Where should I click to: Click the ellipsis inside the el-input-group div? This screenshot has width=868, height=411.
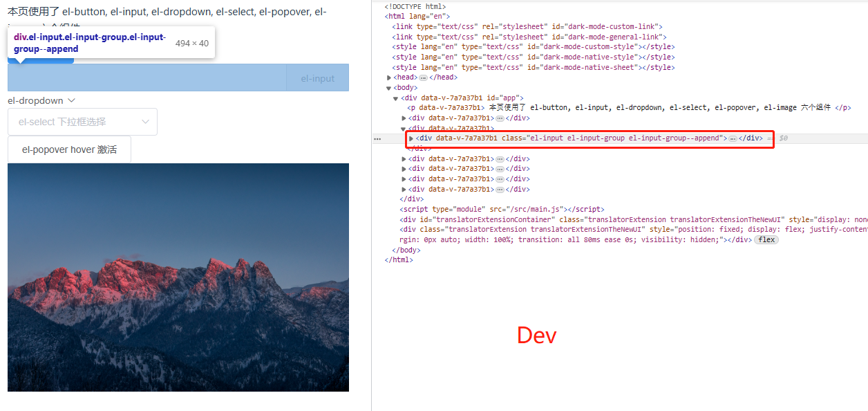[x=733, y=138]
